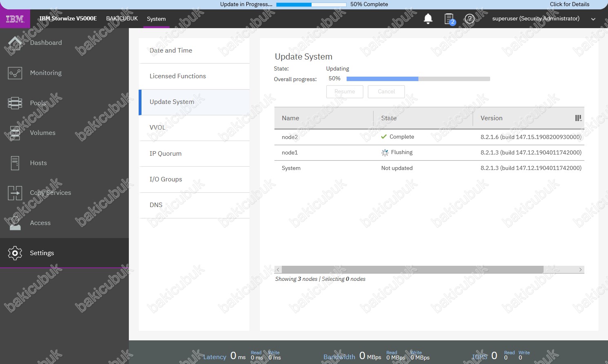Click the top Update in Progress bar
This screenshot has height=364, width=608.
[x=311, y=4]
